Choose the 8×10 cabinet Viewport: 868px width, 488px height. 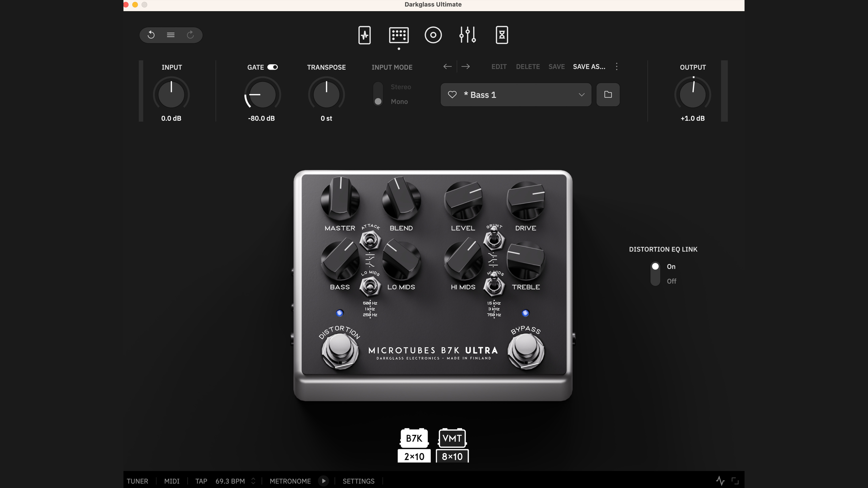pos(452,456)
